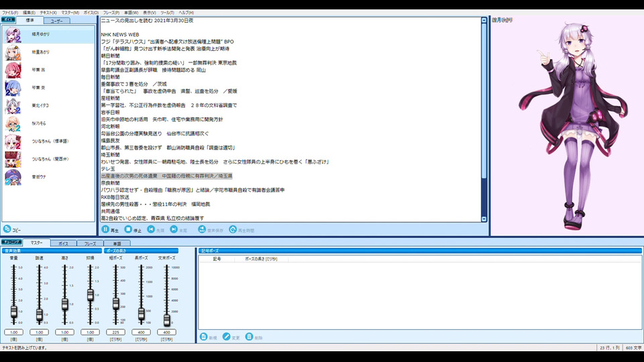Image resolution: width=644 pixels, height=362 pixels.
Task: Click the 短ポーズ value field showing 225
Action: pyautogui.click(x=116, y=332)
